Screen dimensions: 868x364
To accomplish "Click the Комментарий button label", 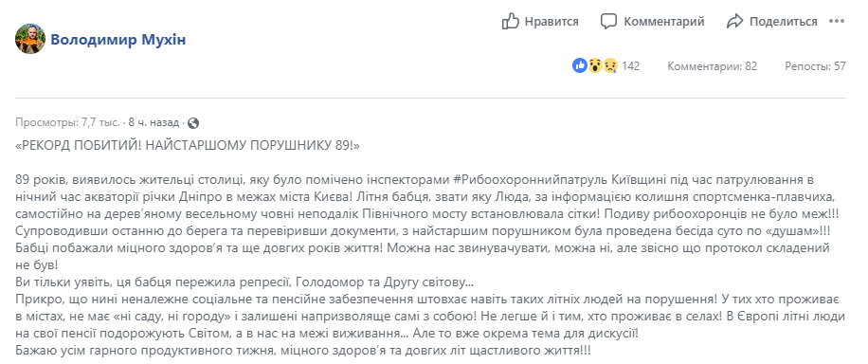I will 663,22.
